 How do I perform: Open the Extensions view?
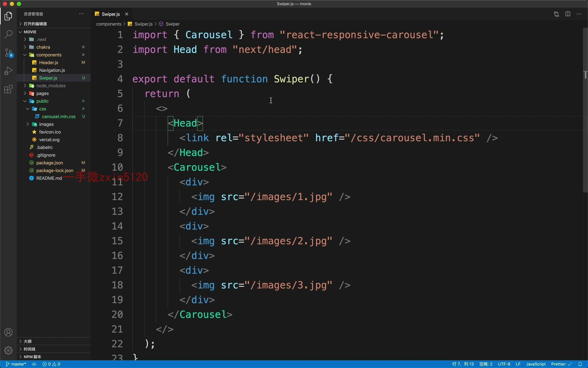coord(8,89)
